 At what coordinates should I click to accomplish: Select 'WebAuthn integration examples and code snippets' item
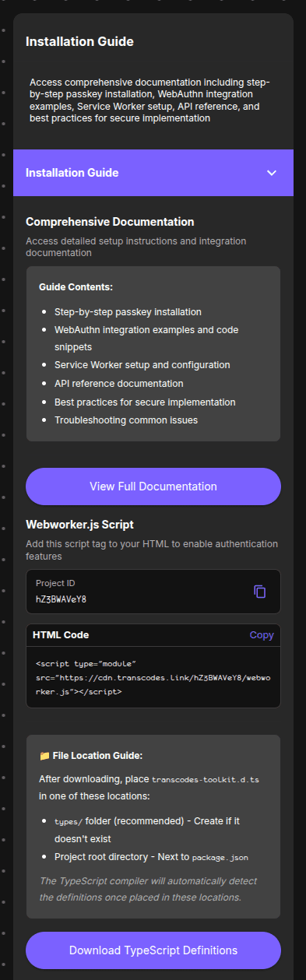[x=146, y=338]
